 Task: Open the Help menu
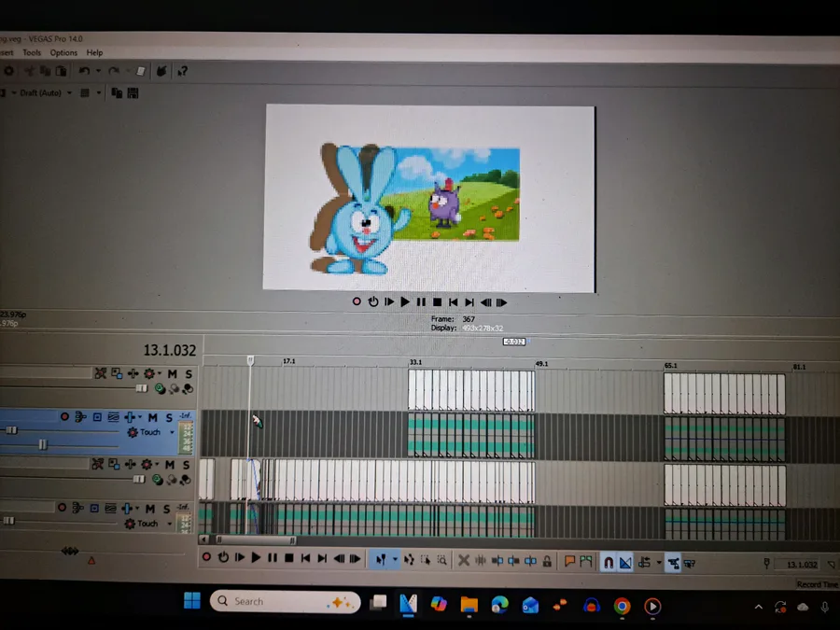click(94, 52)
